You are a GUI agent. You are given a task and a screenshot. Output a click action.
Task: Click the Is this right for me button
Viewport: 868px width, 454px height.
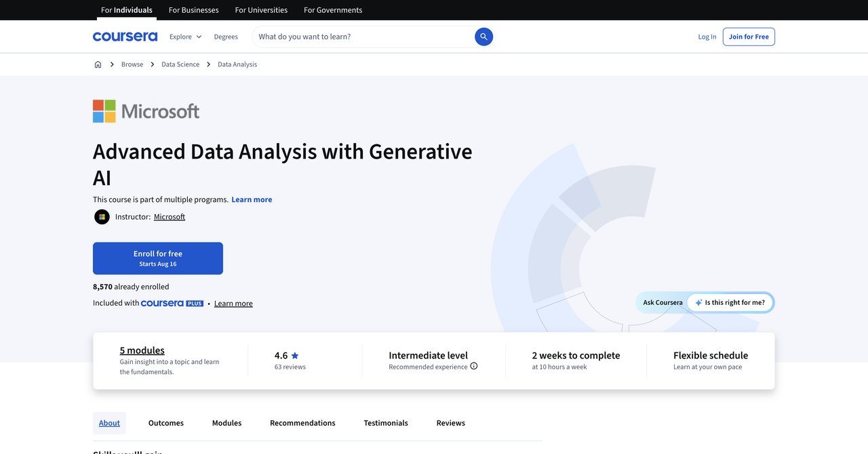click(730, 303)
